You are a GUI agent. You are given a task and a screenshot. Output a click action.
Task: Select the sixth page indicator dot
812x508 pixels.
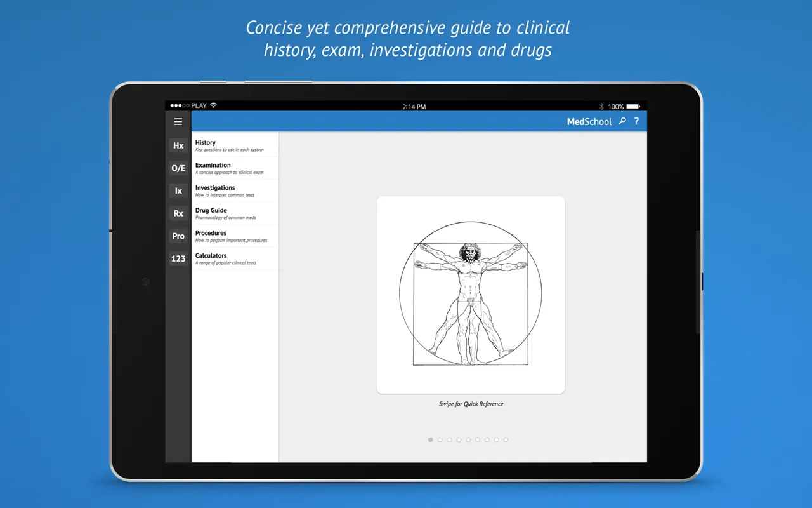point(478,439)
